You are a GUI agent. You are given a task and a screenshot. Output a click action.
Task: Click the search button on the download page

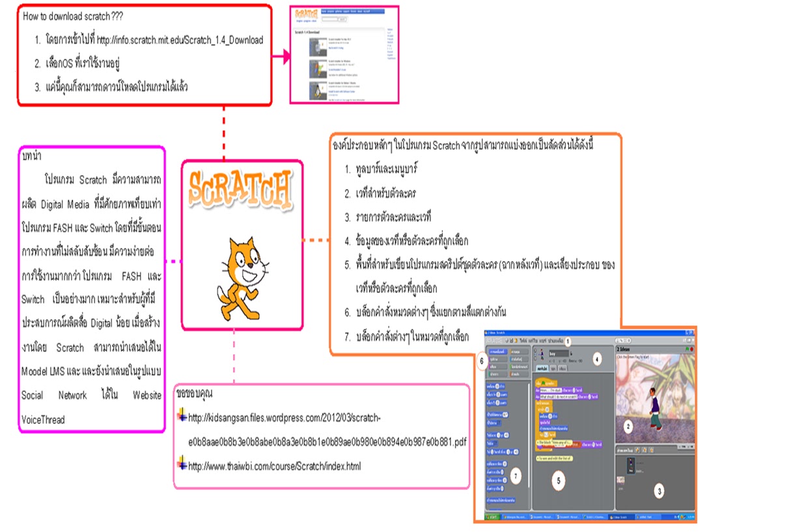342,20
